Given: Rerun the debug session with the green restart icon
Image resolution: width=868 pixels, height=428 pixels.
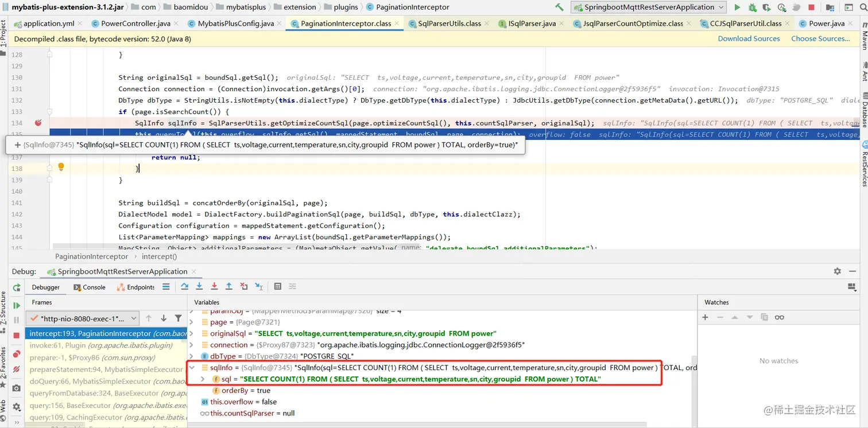Looking at the screenshot, I should coord(16,287).
